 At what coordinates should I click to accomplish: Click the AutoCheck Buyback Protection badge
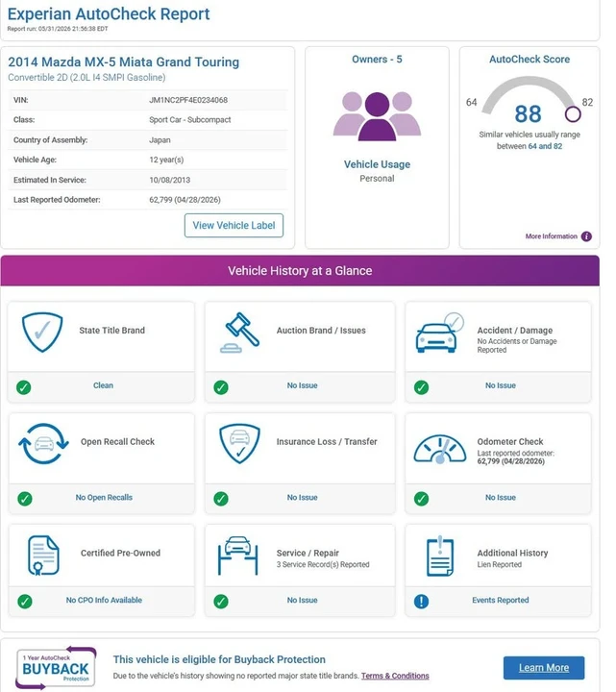click(x=56, y=667)
